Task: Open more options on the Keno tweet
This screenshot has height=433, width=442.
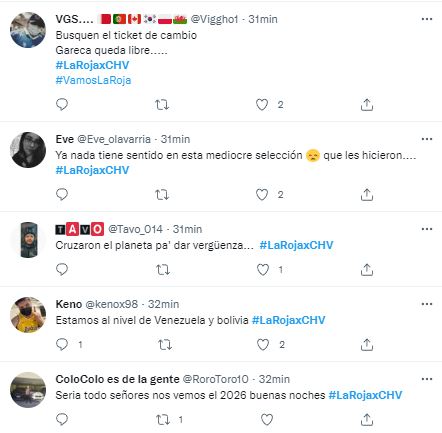Action: click(427, 304)
